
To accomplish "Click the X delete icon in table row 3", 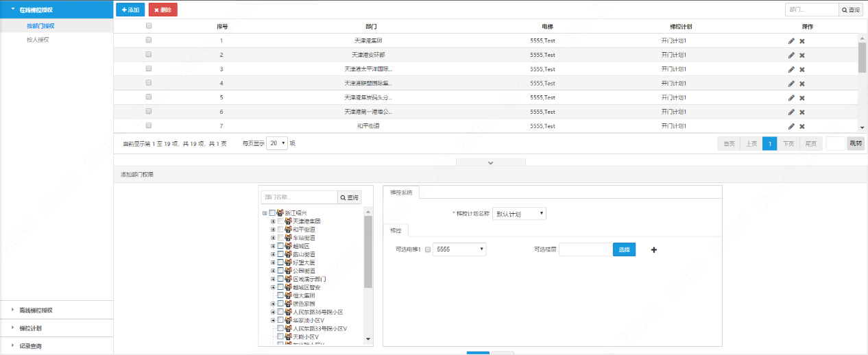I will [x=802, y=69].
